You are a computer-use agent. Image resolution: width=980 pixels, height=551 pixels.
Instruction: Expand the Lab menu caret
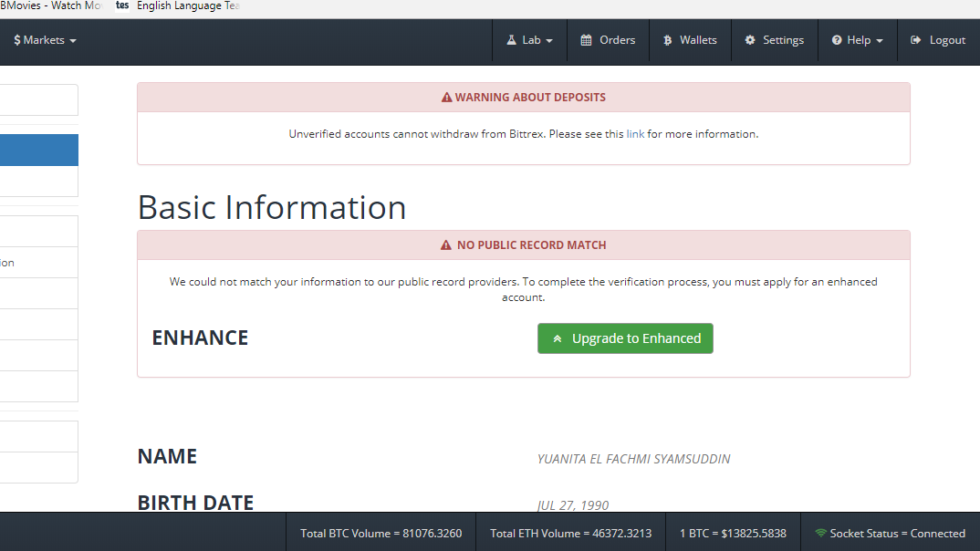[549, 41]
